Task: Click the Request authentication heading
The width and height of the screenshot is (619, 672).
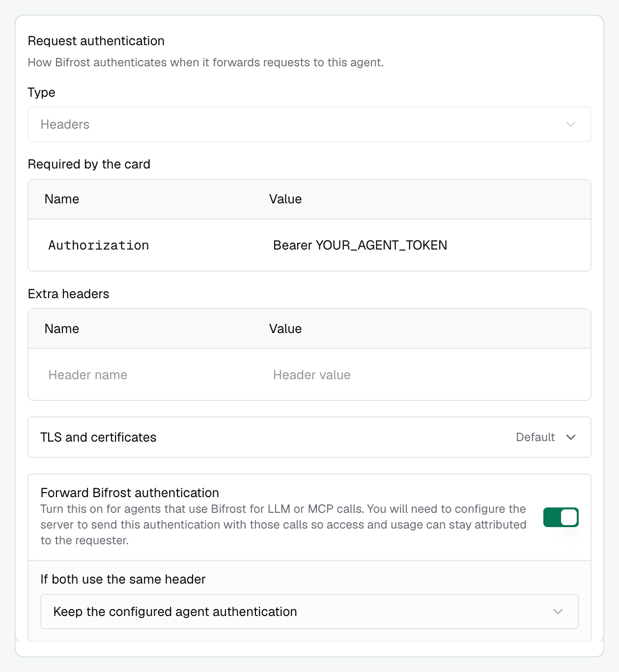Action: (96, 41)
